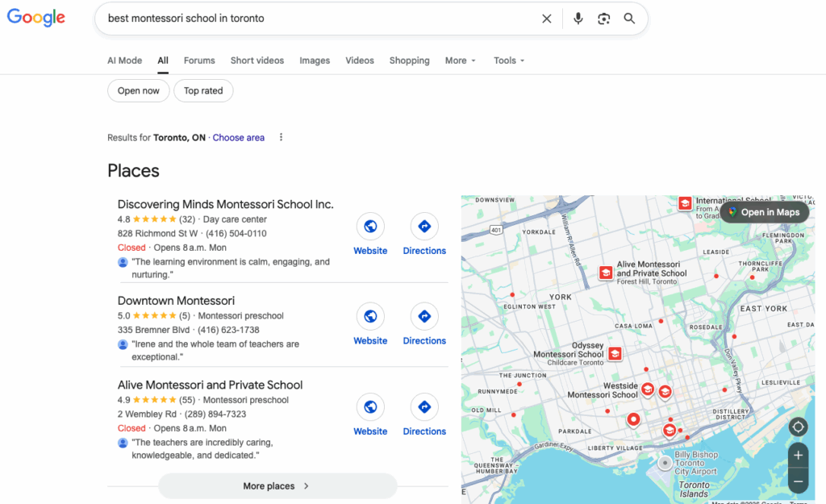Click address text 2 Wembley Rd

[x=147, y=414]
